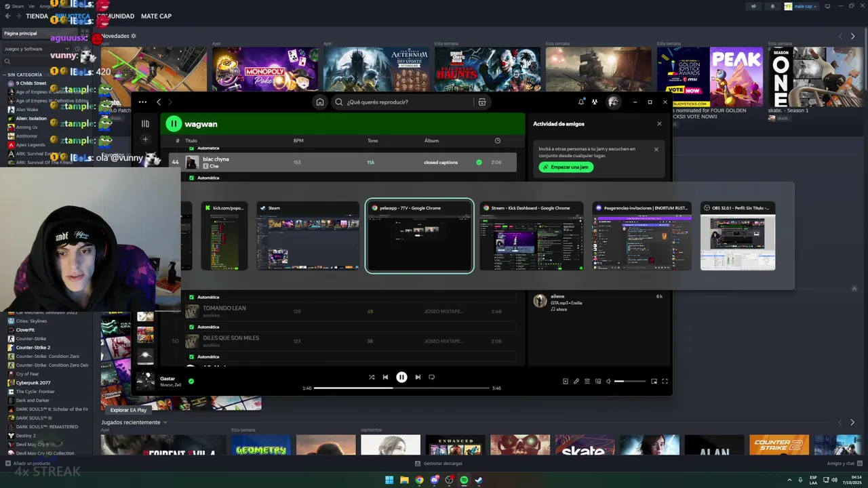Toggle repeat in Spotify player
The width and height of the screenshot is (868, 488).
pyautogui.click(x=431, y=378)
